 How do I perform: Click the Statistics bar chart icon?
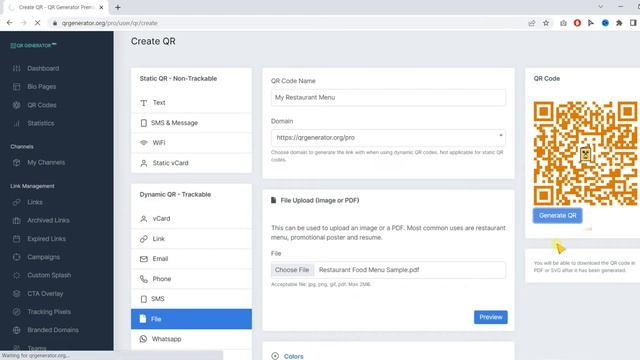click(x=16, y=123)
